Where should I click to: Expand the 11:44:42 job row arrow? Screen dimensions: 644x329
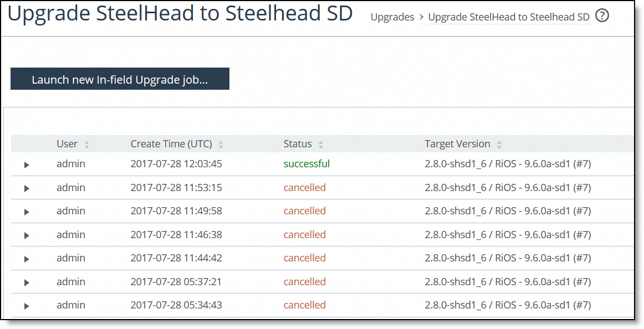click(x=27, y=259)
